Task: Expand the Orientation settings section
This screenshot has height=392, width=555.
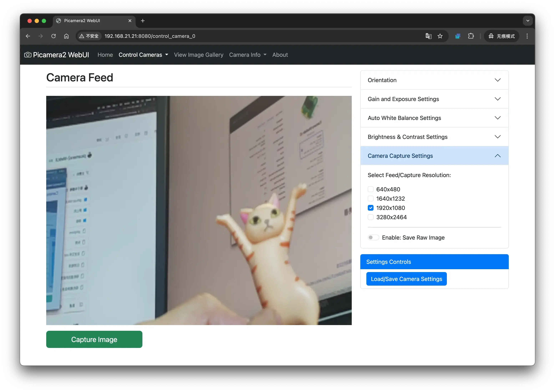Action: click(x=434, y=80)
